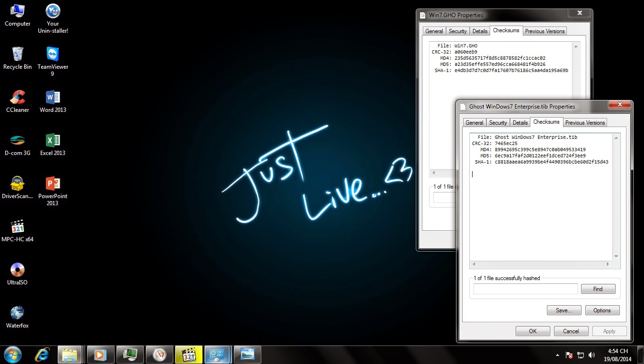Viewport: 644px width, 364px height.
Task: Click the Cancel button
Action: (x=571, y=331)
